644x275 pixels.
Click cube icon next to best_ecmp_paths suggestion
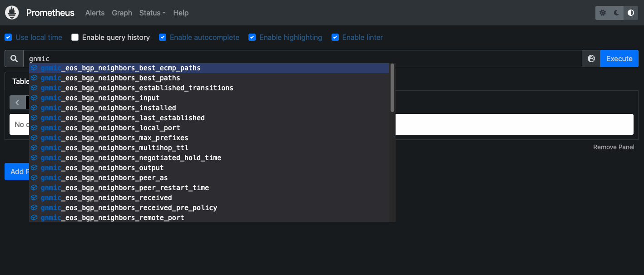coord(35,68)
